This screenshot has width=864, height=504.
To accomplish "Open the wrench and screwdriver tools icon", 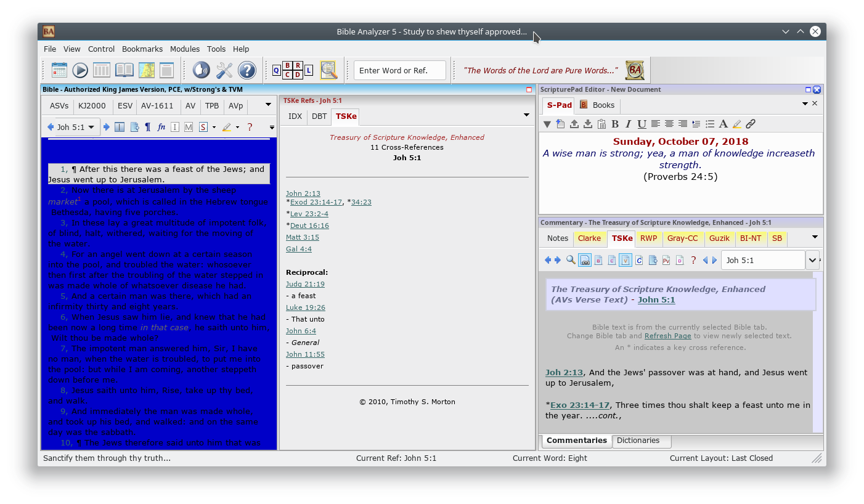I will point(224,70).
